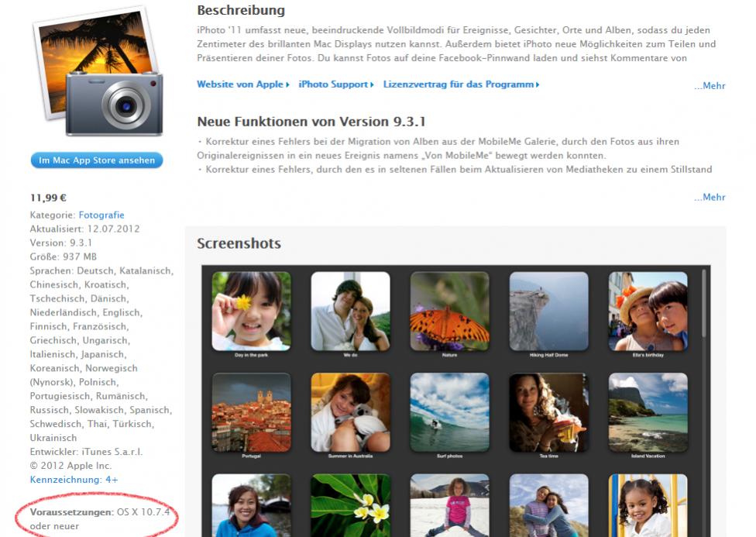Click the Aktualisiert: 12.07.2012 text

pos(85,229)
